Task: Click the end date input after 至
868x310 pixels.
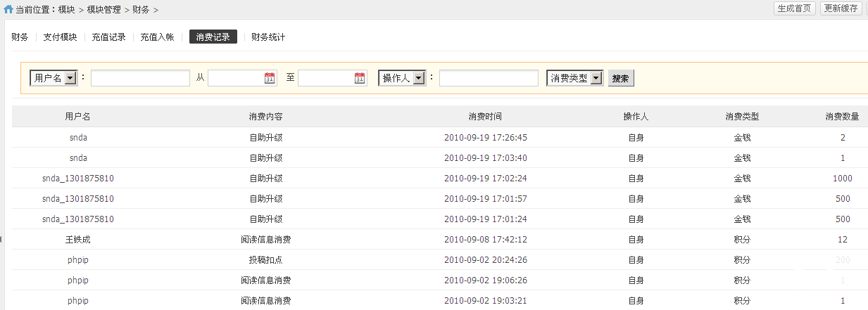Action: (325, 78)
